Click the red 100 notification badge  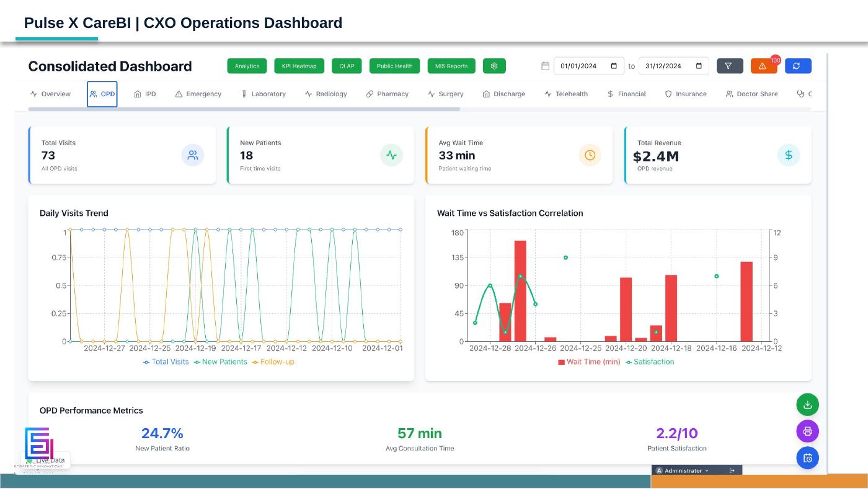coord(775,60)
